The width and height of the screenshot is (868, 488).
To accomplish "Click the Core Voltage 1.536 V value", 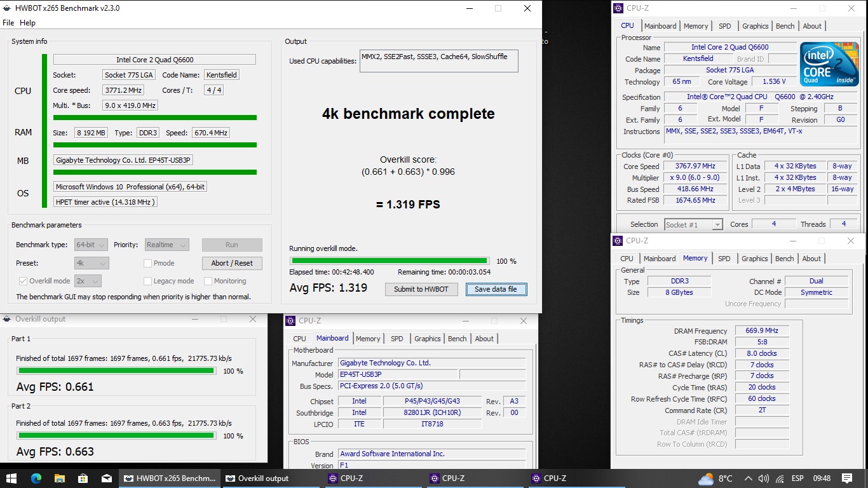I will point(774,82).
